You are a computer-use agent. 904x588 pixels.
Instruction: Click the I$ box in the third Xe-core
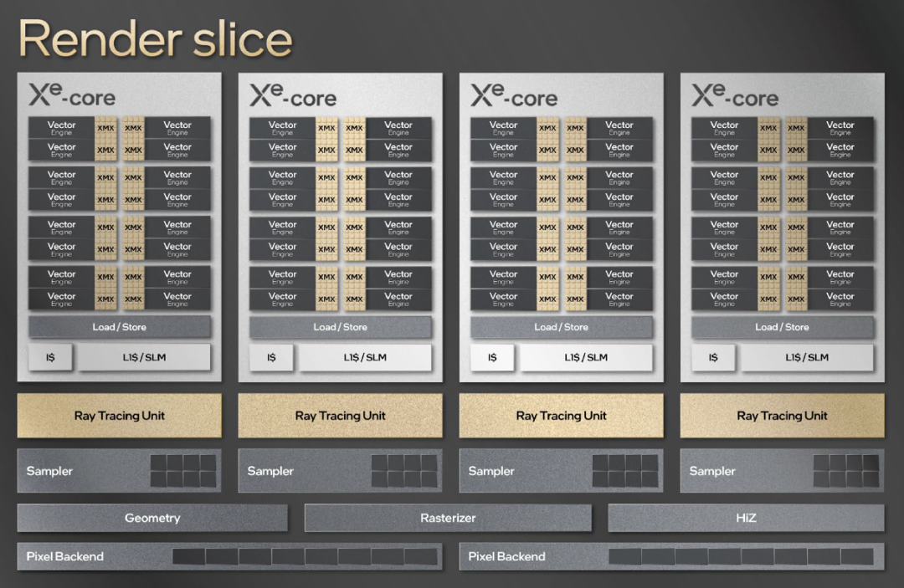click(x=492, y=357)
